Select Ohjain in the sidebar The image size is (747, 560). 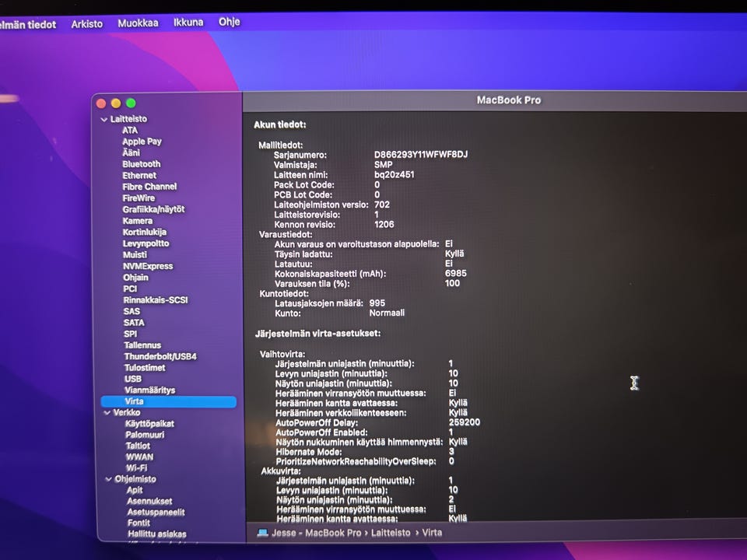tap(135, 278)
